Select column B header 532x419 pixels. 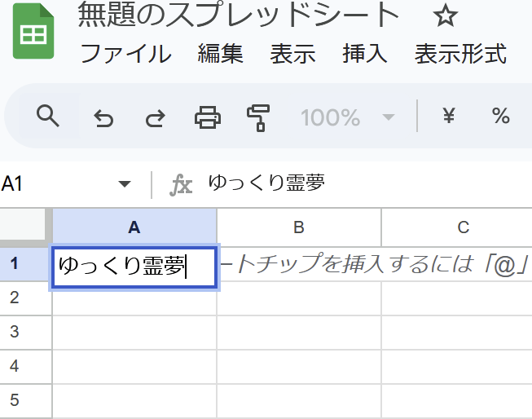[298, 227]
